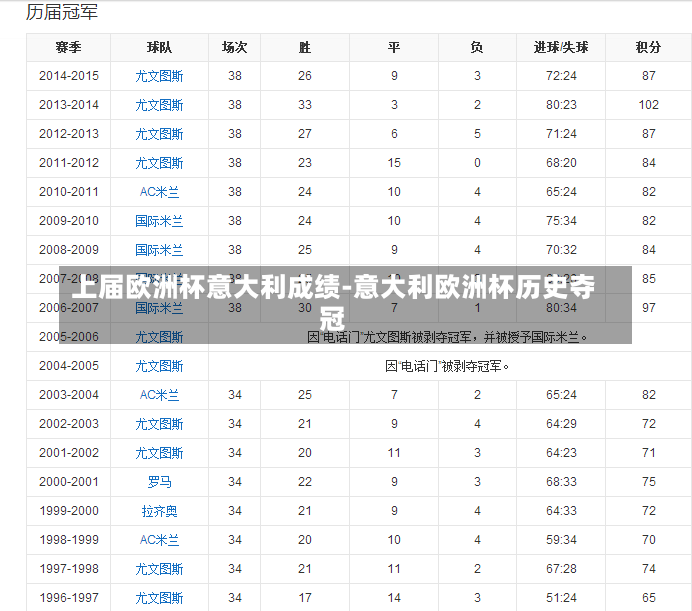Click the 进球/失球 column header
The image size is (692, 611).
tap(560, 47)
